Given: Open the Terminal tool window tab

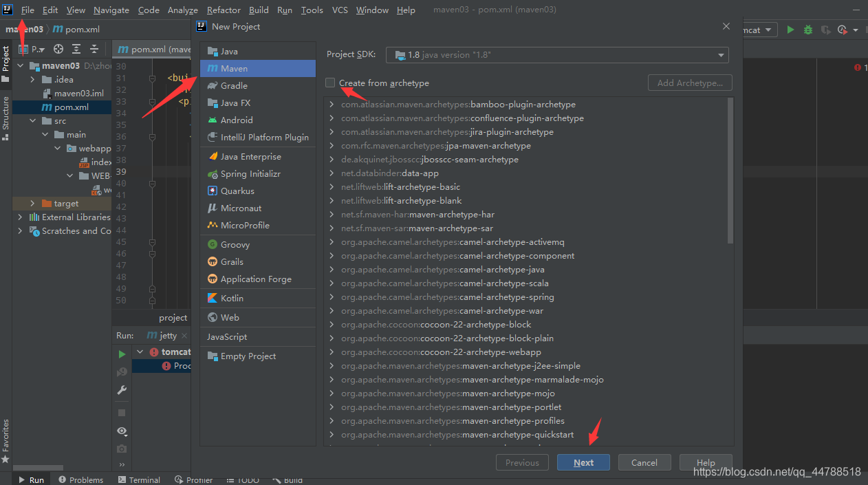Looking at the screenshot, I should click(x=139, y=479).
